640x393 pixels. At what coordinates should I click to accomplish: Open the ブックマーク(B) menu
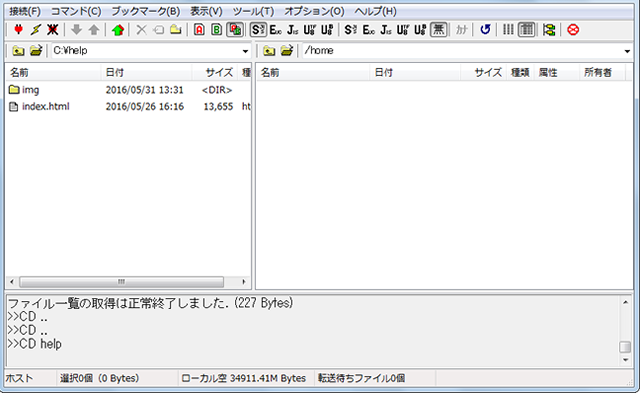[146, 11]
